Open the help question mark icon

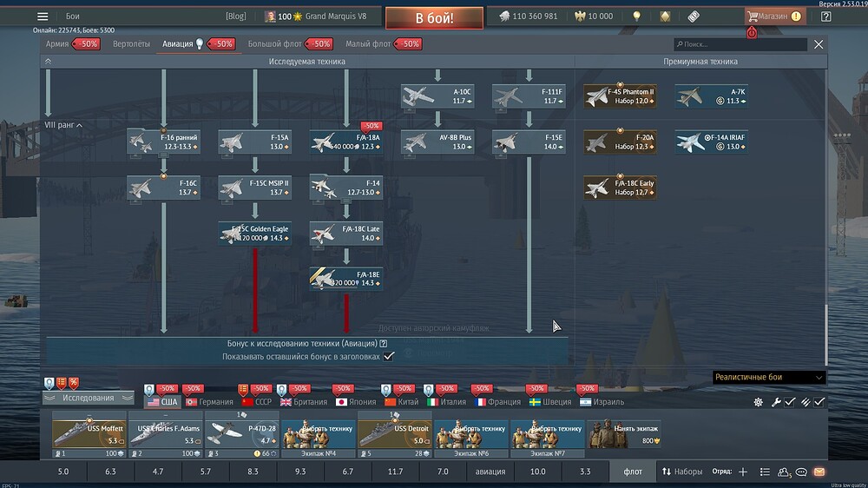click(825, 16)
